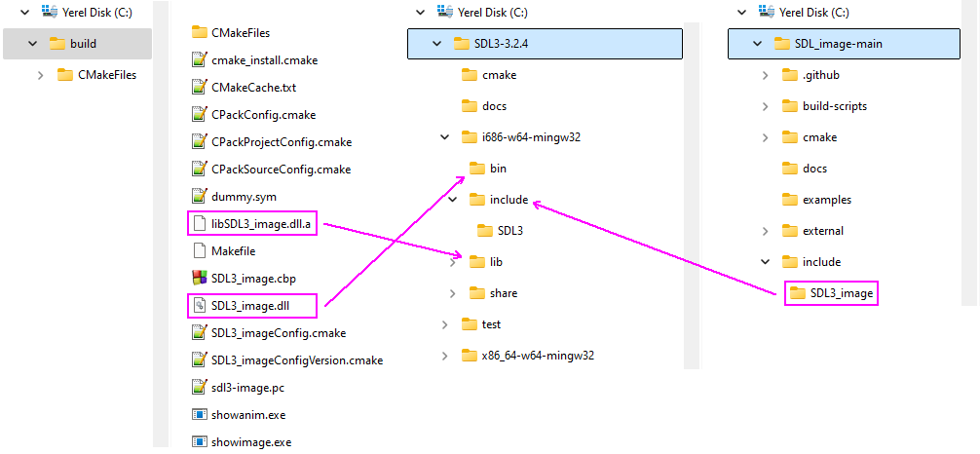Open bin folder under i686-w64-mingw32
This screenshot has width=980, height=454.
click(x=487, y=169)
